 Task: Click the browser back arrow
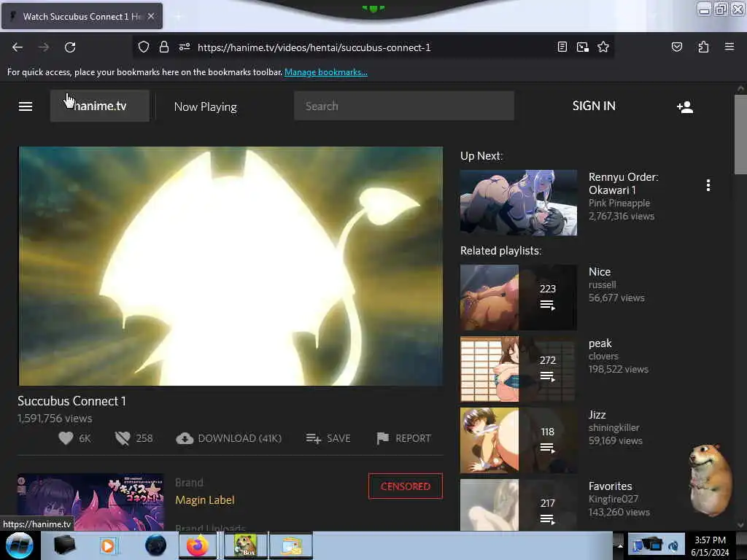coord(18,47)
